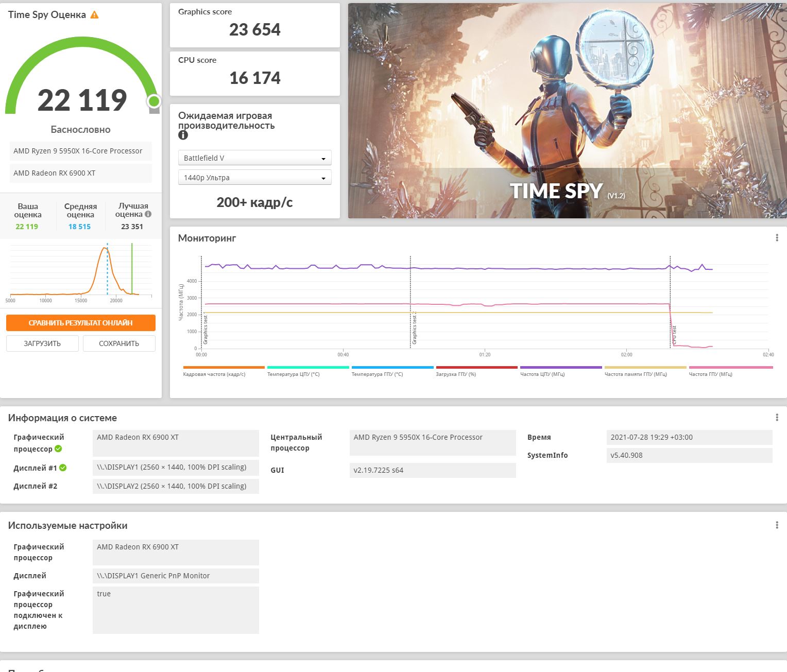The width and height of the screenshot is (787, 672).
Task: Toggle the Частота ГПУ (МГц) legend item
Action: [731, 371]
